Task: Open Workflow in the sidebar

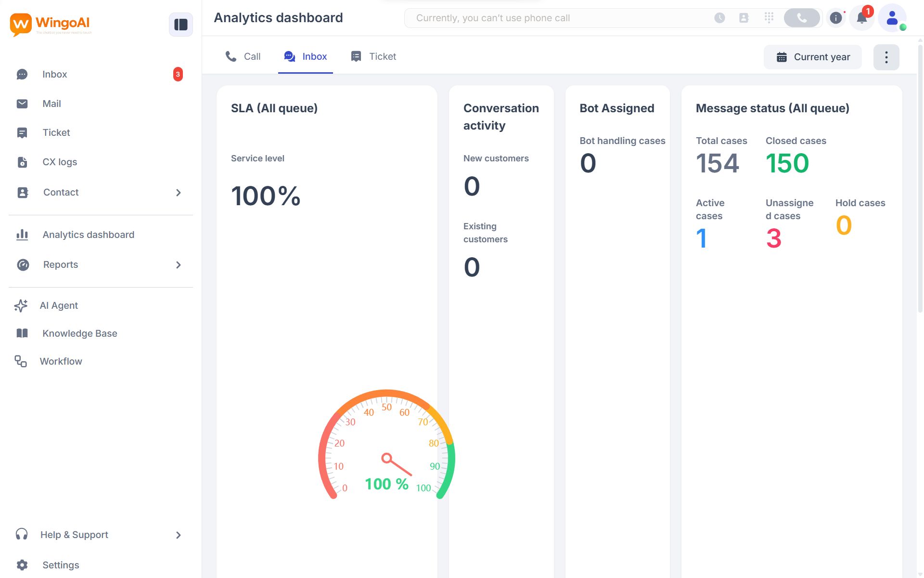Action: pyautogui.click(x=61, y=361)
